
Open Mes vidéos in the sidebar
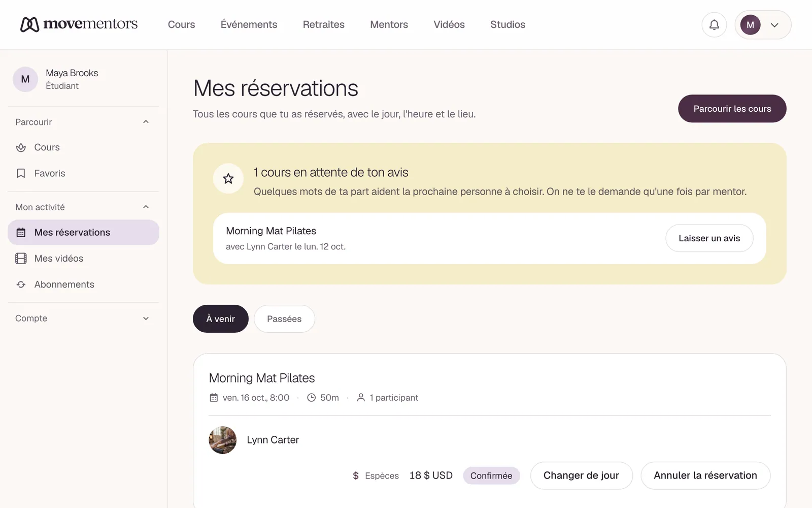tap(83, 259)
